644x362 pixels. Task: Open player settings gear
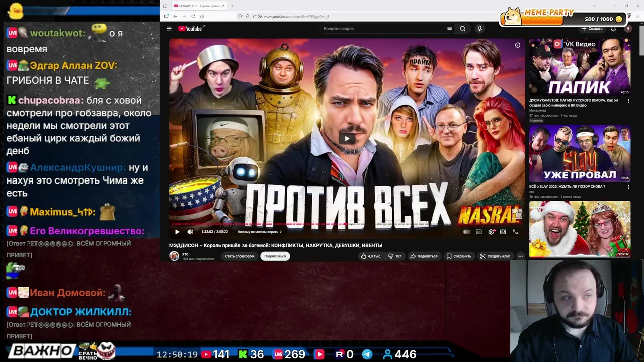tap(491, 232)
